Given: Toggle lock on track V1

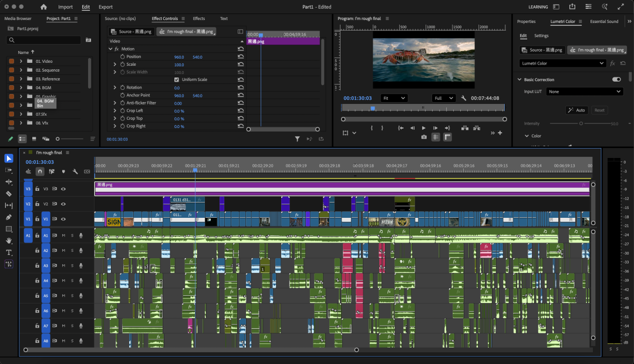Looking at the screenshot, I should point(37,219).
